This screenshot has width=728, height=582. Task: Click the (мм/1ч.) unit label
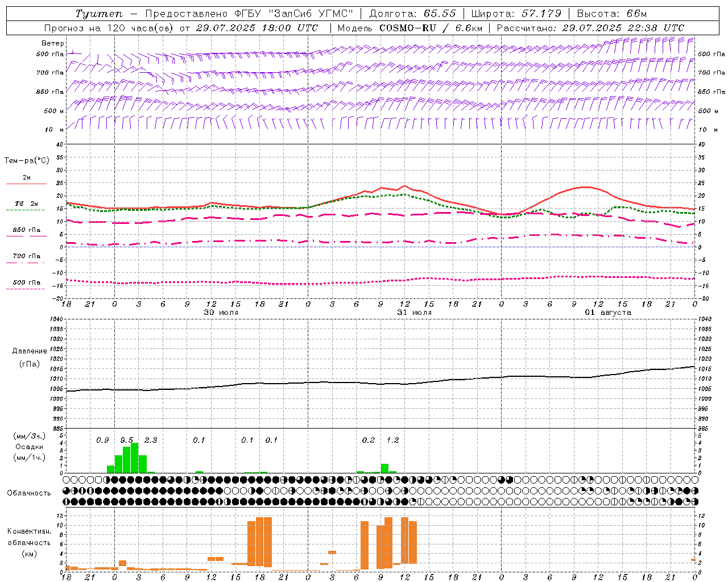(x=30, y=458)
